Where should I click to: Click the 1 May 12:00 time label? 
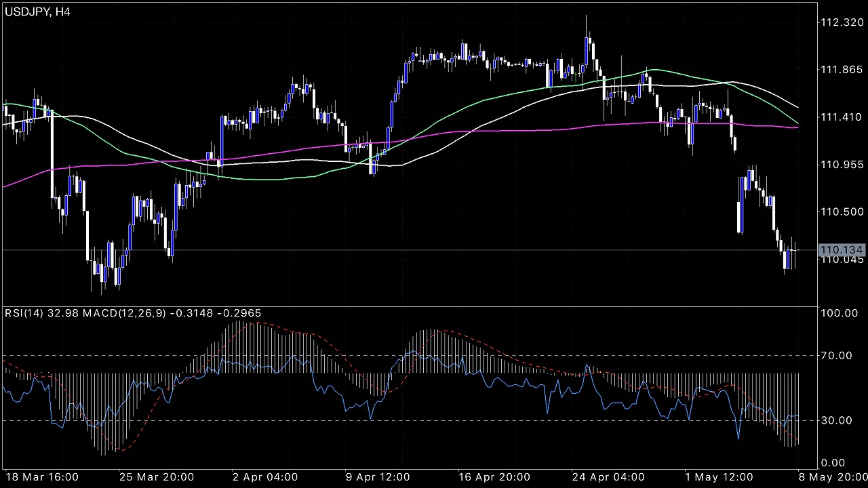(x=717, y=476)
